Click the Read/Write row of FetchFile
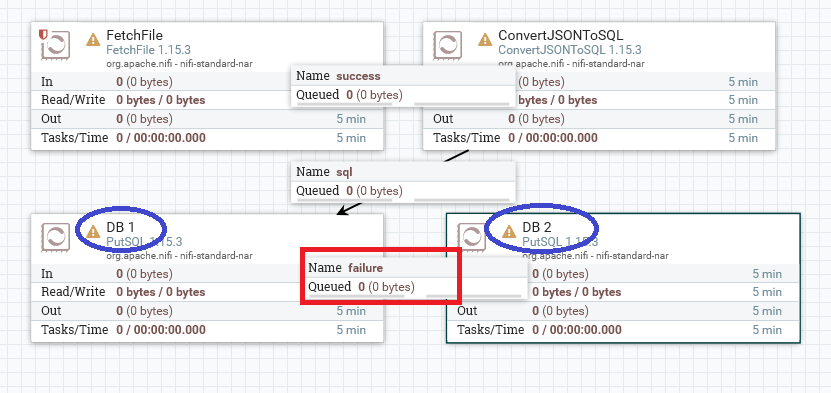This screenshot has height=393, width=831. (207, 100)
